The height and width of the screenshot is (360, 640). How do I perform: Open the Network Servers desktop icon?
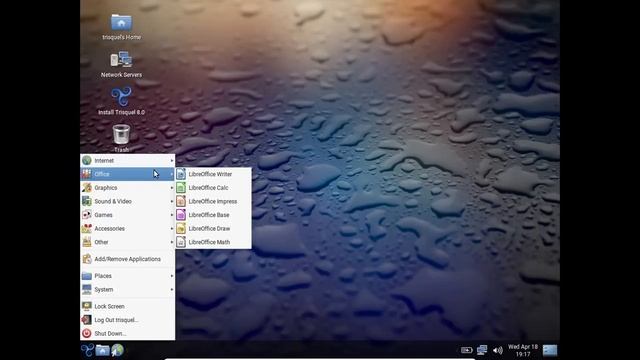pyautogui.click(x=121, y=64)
